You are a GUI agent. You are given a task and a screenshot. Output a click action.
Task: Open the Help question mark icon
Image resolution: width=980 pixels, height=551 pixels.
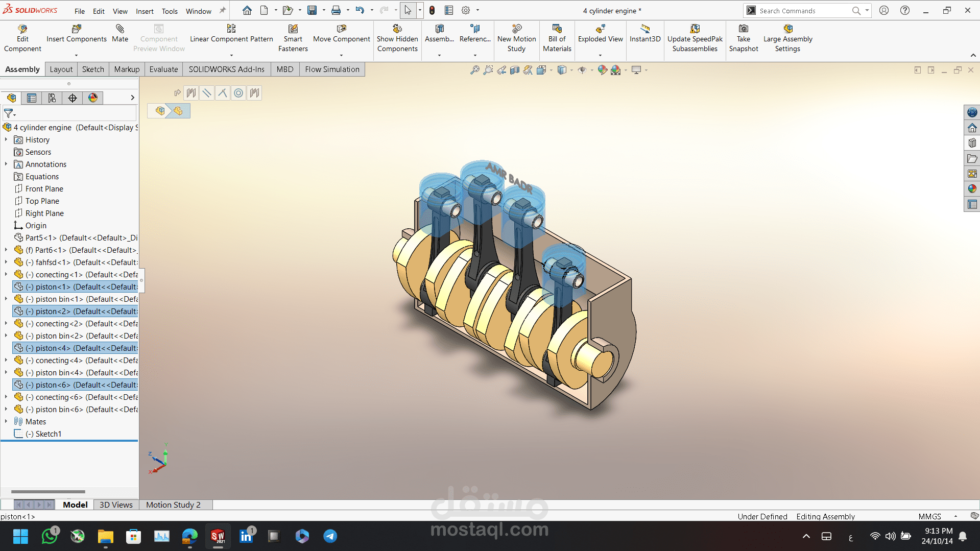pyautogui.click(x=905, y=10)
